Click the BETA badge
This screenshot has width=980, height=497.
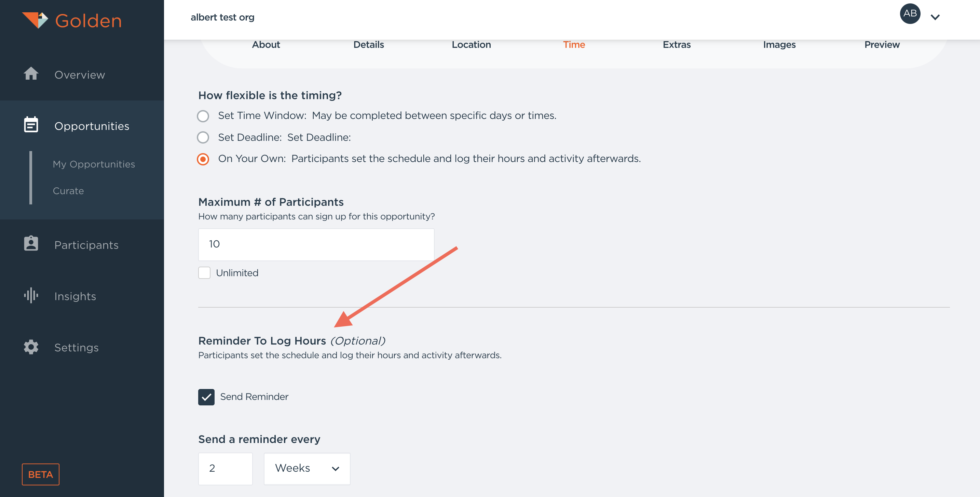pyautogui.click(x=40, y=474)
